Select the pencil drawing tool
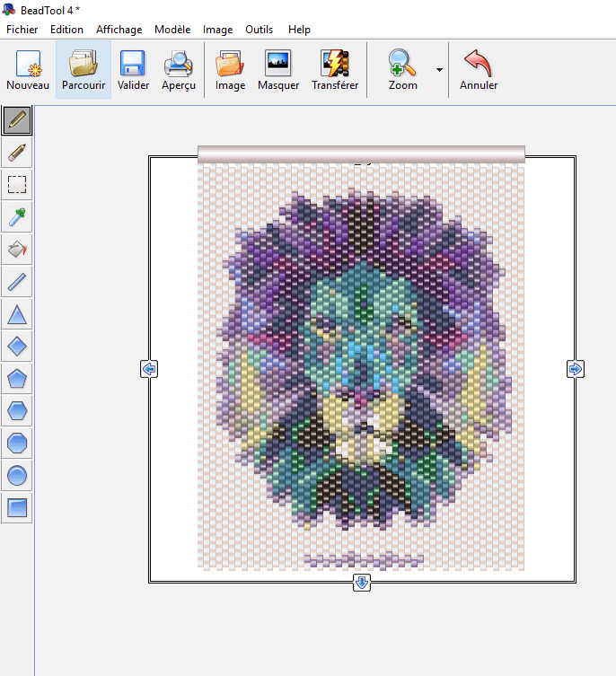This screenshot has width=616, height=676. tap(17, 119)
